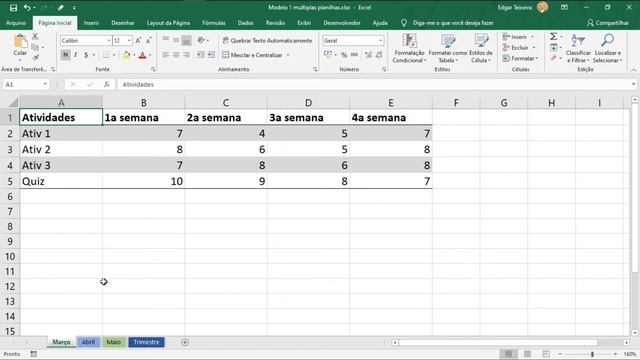Viewport: 640px width, 360px height.
Task: Toggle bottom vertical alignment
Action: 186,40
